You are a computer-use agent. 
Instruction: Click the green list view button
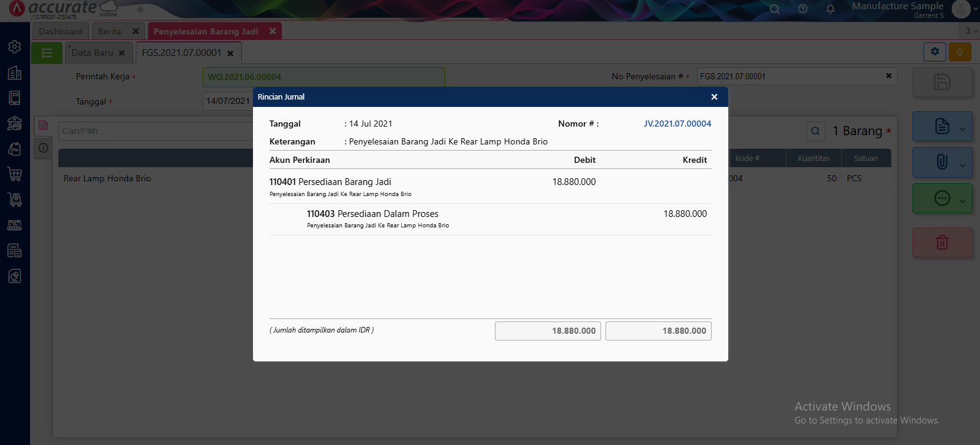(x=47, y=53)
